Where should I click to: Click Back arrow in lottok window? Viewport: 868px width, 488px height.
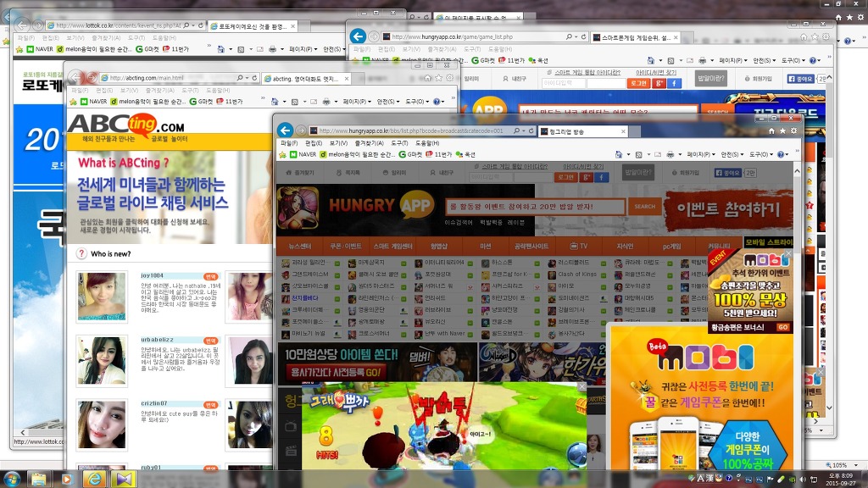21,25
